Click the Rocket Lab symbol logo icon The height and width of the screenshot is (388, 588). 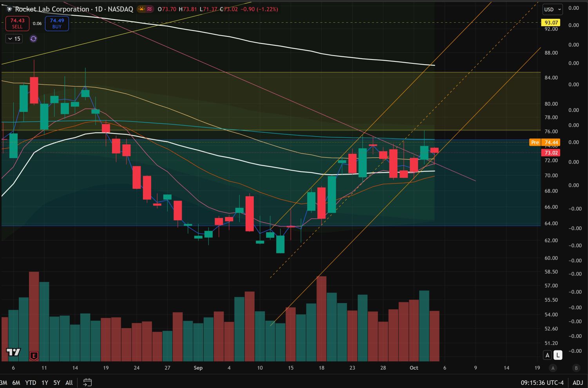[x=10, y=9]
